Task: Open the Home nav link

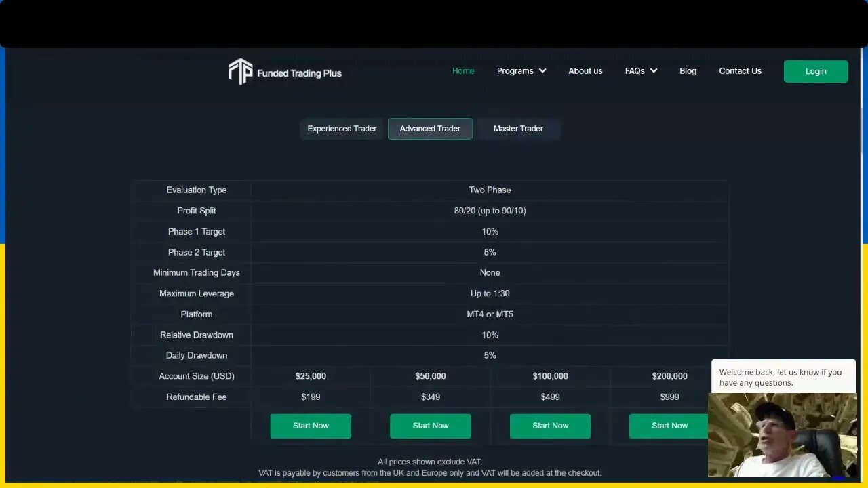Action: [x=463, y=70]
